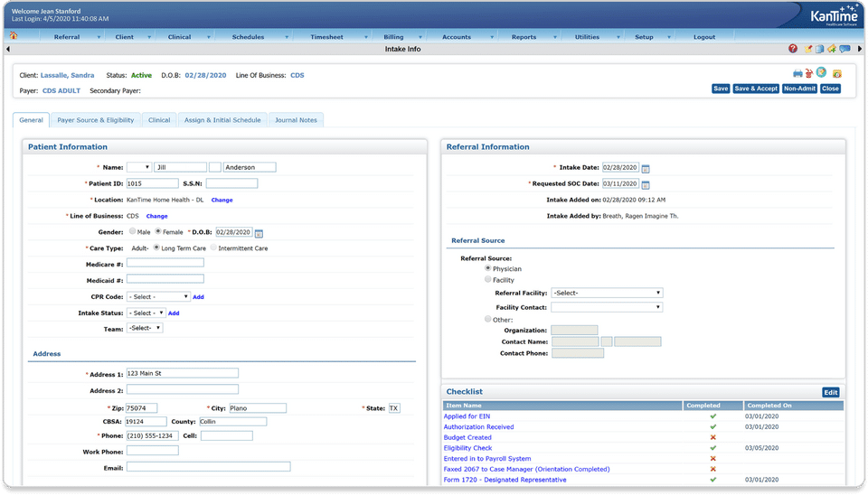Select Physician as referral source
Viewport: 868px width, 495px height.
click(x=487, y=267)
